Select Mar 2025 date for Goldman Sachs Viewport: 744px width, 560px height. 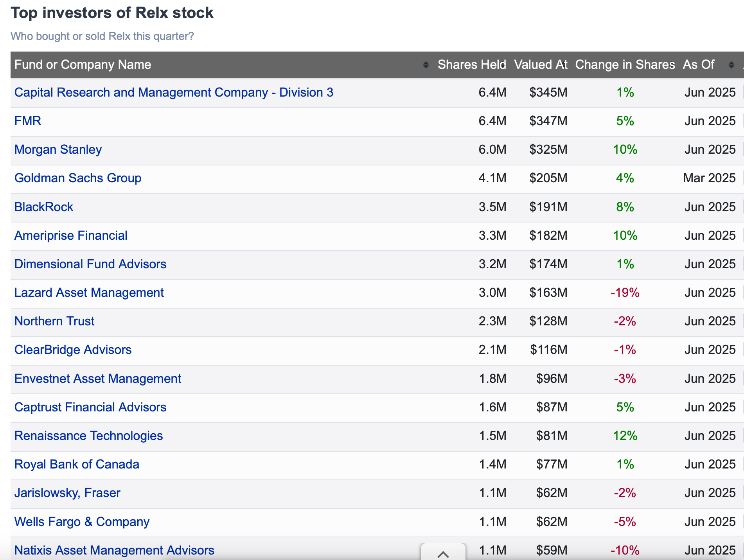[710, 178]
